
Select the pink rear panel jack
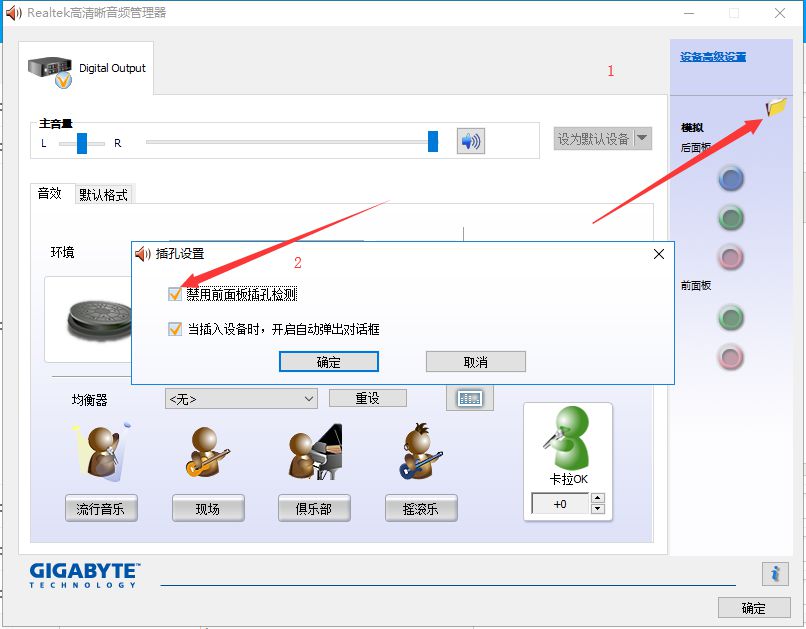tap(730, 256)
